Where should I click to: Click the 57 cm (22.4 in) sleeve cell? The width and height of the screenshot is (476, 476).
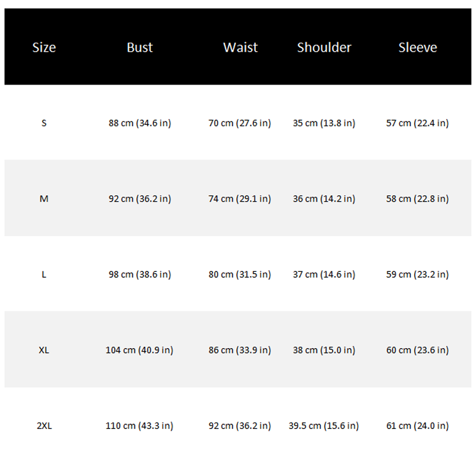(418, 123)
